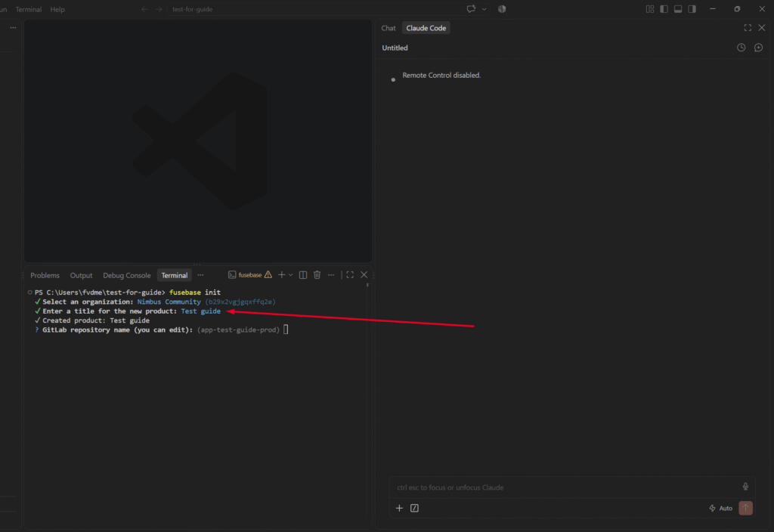Open the sidebar more actions ellipsis
This screenshot has height=532, width=774.
point(14,28)
